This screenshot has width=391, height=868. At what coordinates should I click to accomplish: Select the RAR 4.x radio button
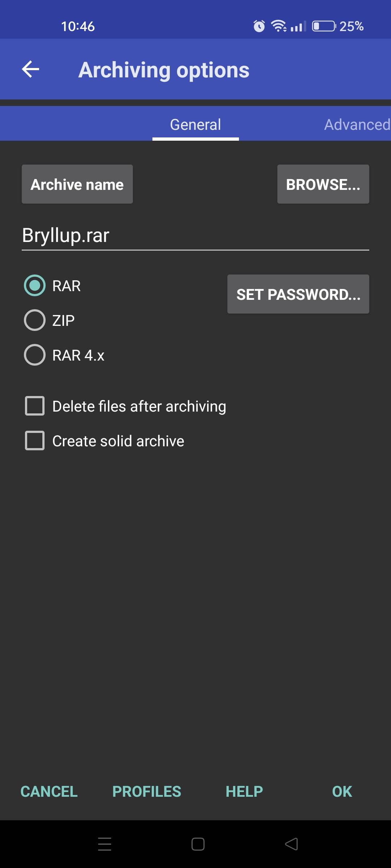point(35,355)
